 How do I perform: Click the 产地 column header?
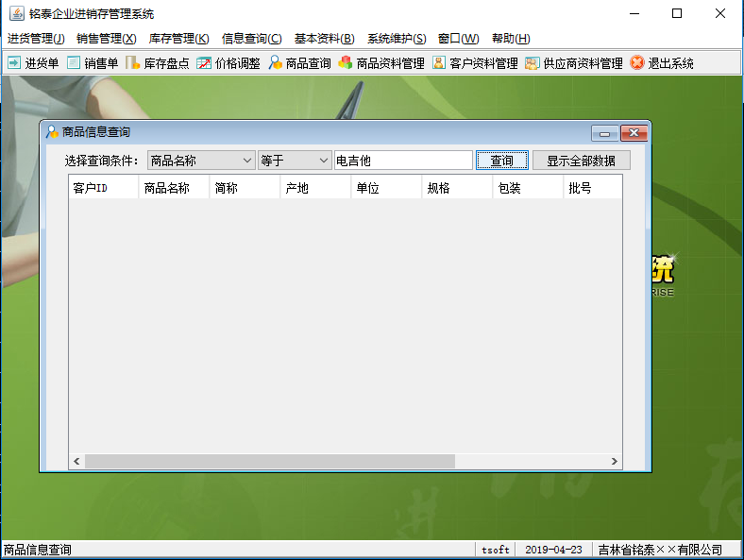tap(315, 188)
